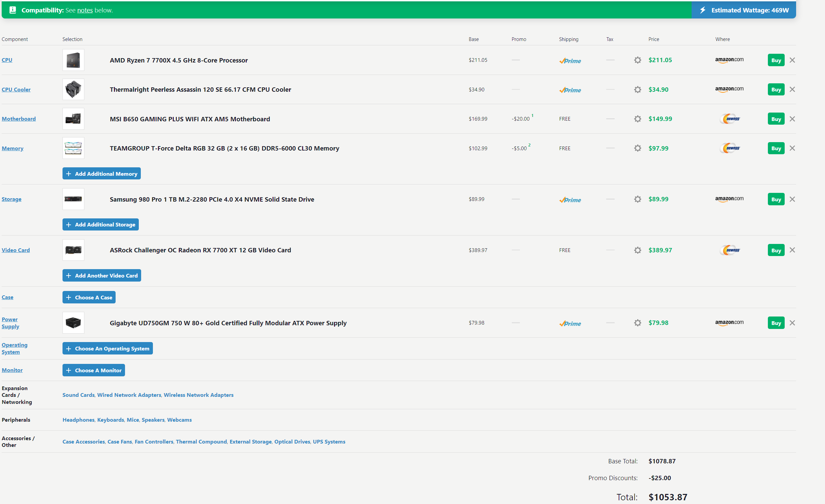Image resolution: width=825 pixels, height=504 pixels.
Task: Open the Monitor component link
Action: click(12, 370)
